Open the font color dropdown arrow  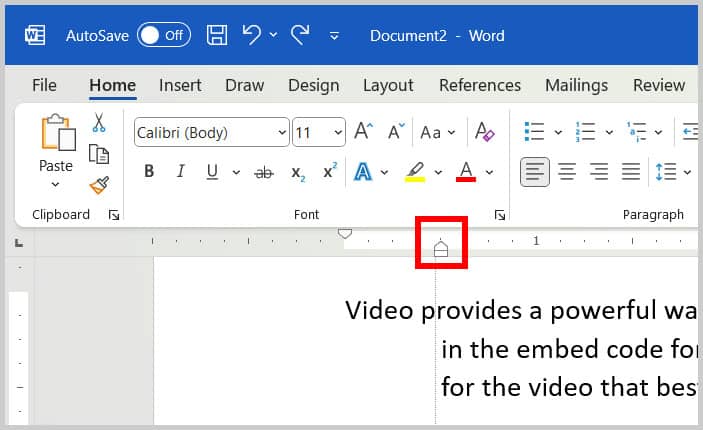click(489, 172)
